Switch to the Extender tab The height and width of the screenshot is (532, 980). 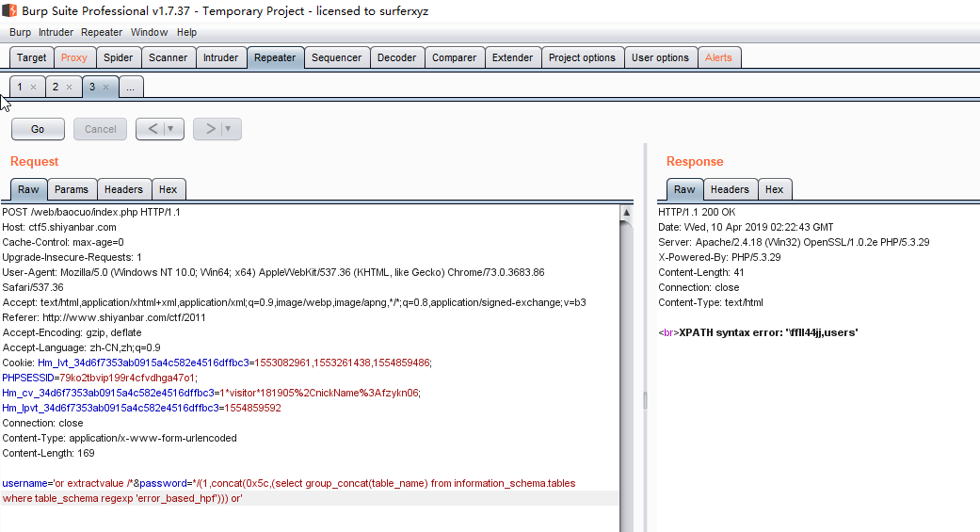pos(512,57)
